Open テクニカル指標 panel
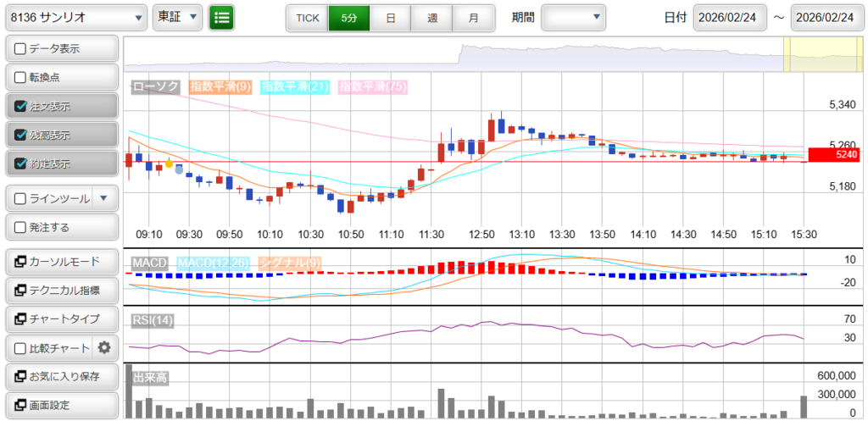Viewport: 868px width, 421px height. (x=61, y=290)
